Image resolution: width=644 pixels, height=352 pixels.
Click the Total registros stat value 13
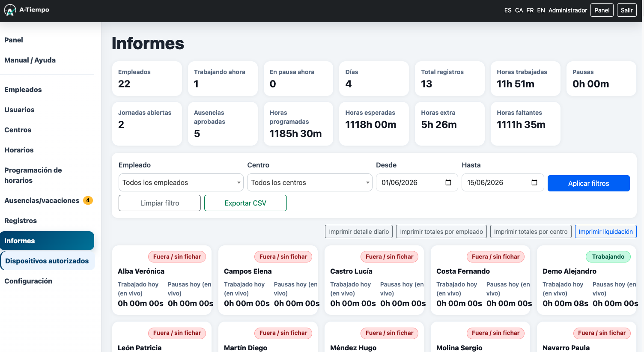click(x=426, y=84)
